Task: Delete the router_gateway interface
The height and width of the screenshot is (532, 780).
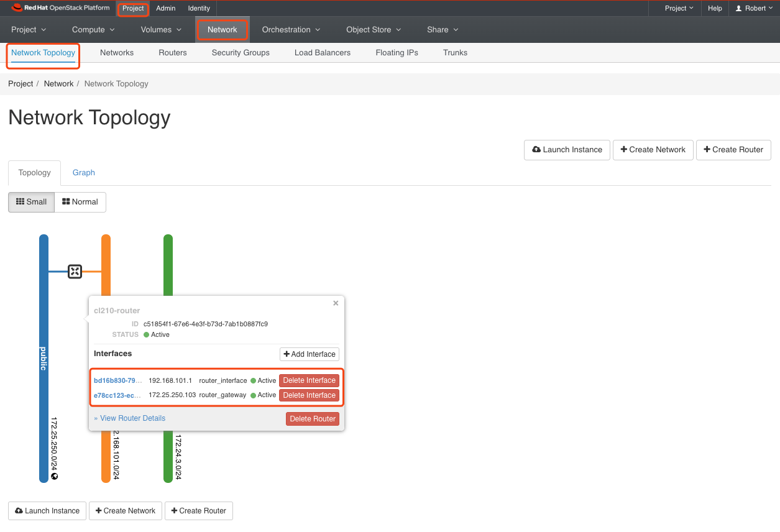Action: tap(309, 395)
